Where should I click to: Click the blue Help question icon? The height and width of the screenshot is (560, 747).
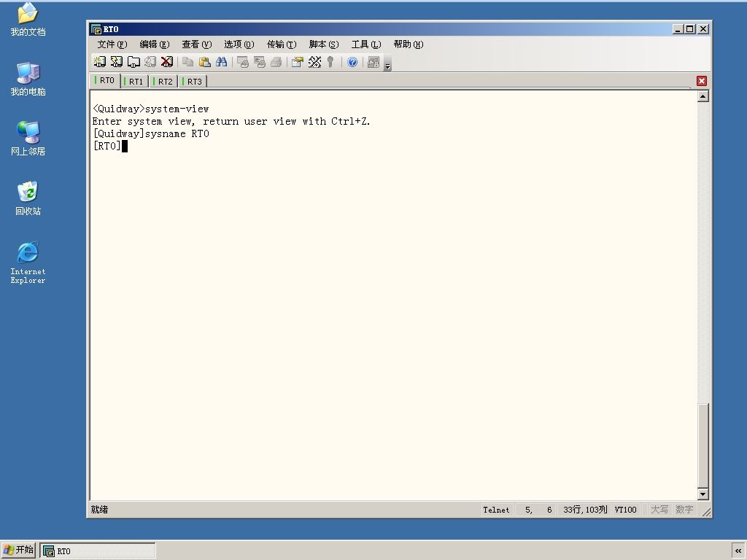pos(352,62)
